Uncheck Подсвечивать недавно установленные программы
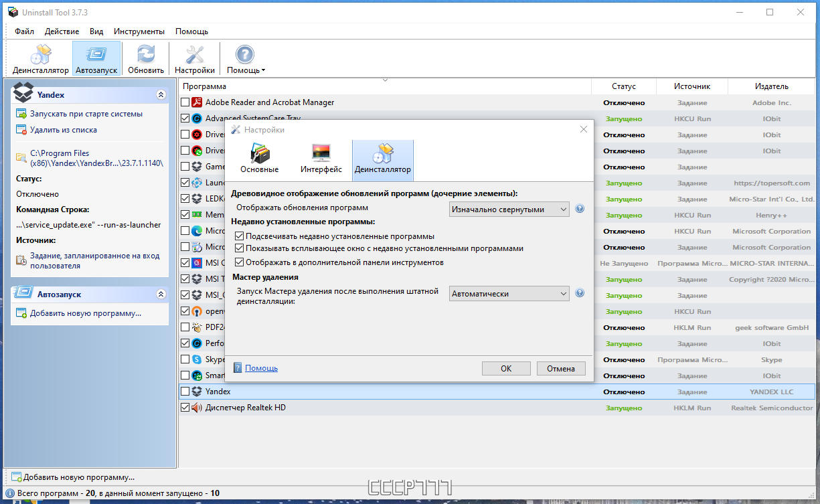This screenshot has height=504, width=820. click(x=240, y=236)
